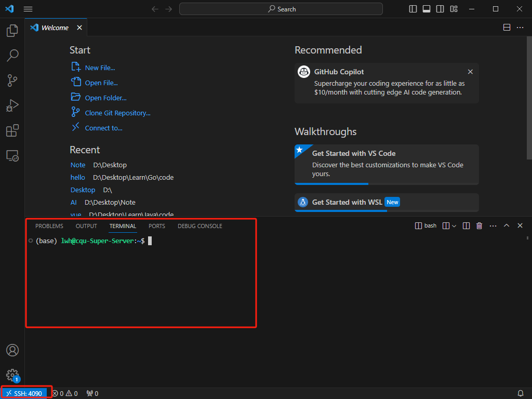The height and width of the screenshot is (399, 532).
Task: Go back with the left arrow
Action: pos(155,9)
